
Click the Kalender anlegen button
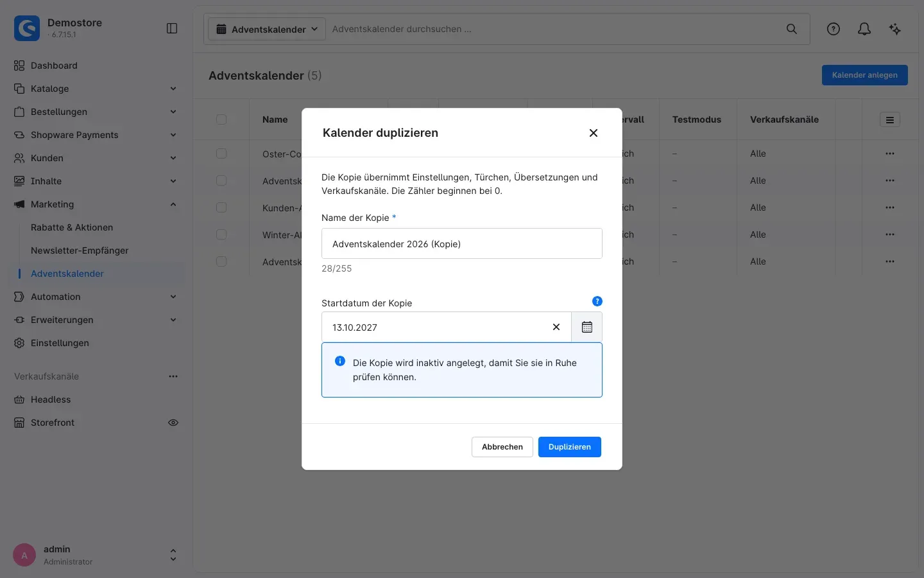coord(865,75)
